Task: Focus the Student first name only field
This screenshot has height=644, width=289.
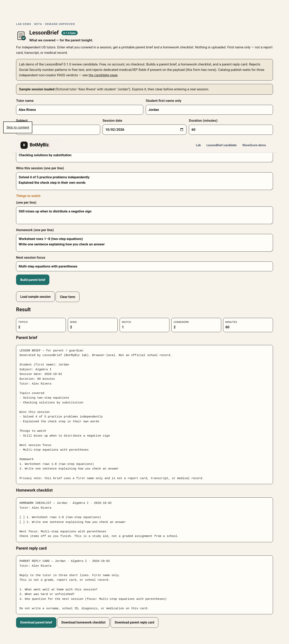Action: pyautogui.click(x=209, y=110)
